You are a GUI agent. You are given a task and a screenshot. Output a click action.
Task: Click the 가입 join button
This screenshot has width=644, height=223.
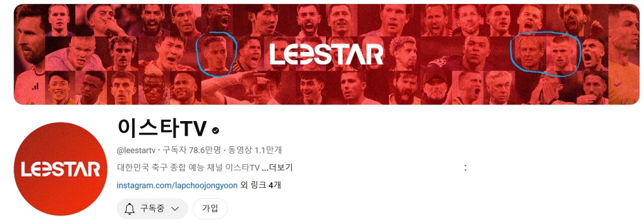click(x=210, y=208)
